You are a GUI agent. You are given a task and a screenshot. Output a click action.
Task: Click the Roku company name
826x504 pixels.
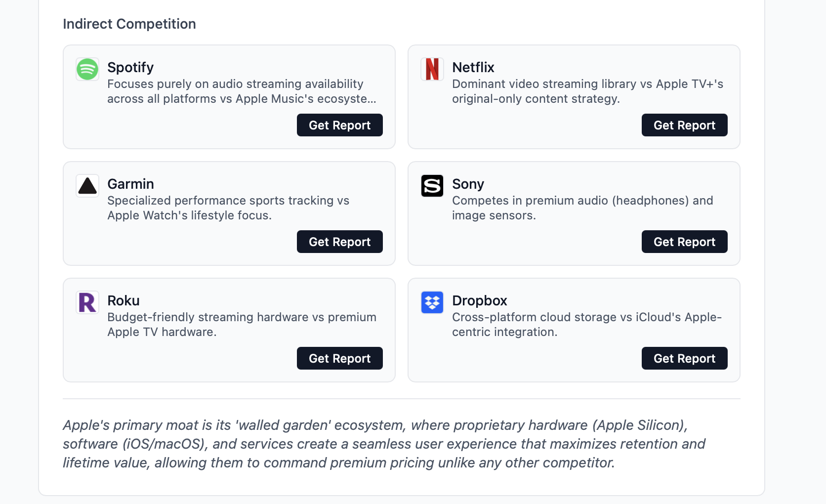[x=124, y=300]
